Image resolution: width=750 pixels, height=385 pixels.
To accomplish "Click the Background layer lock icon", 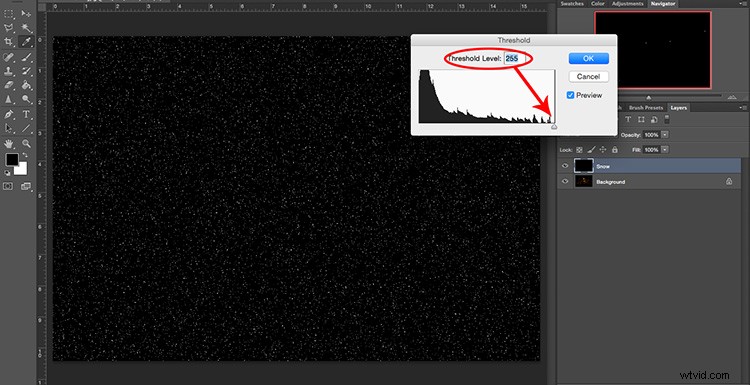I will (x=729, y=182).
